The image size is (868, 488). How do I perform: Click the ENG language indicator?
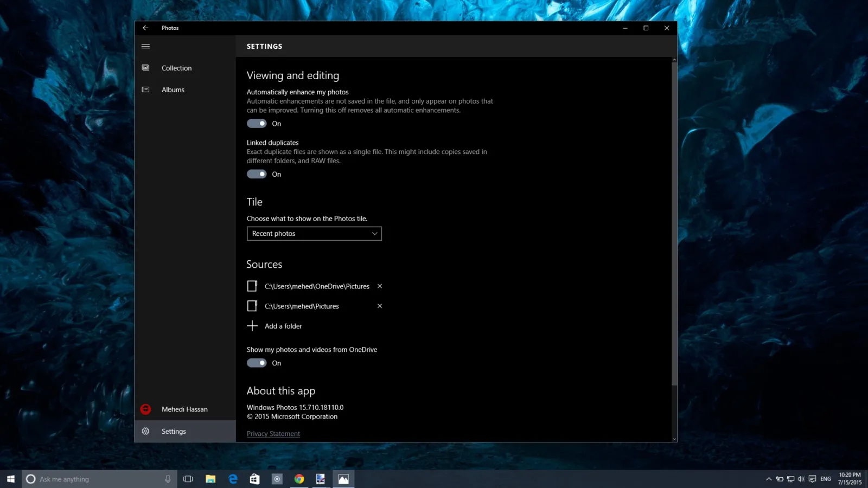(826, 479)
